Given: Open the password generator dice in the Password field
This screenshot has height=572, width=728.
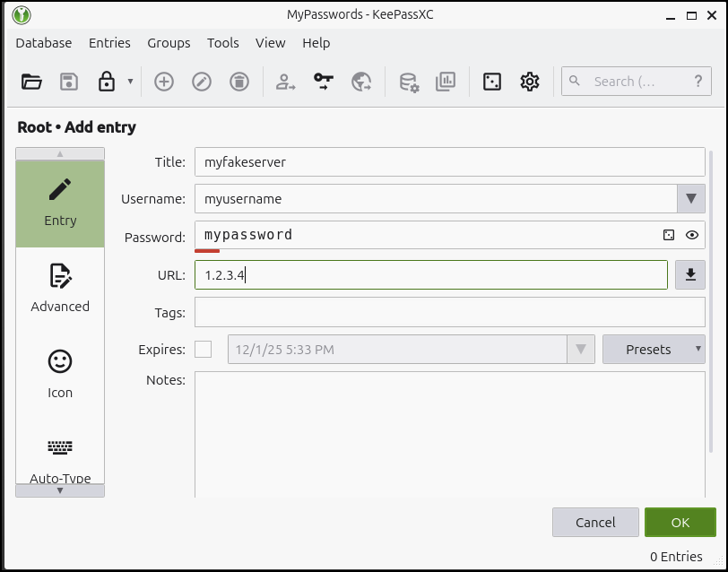Looking at the screenshot, I should tap(668, 235).
